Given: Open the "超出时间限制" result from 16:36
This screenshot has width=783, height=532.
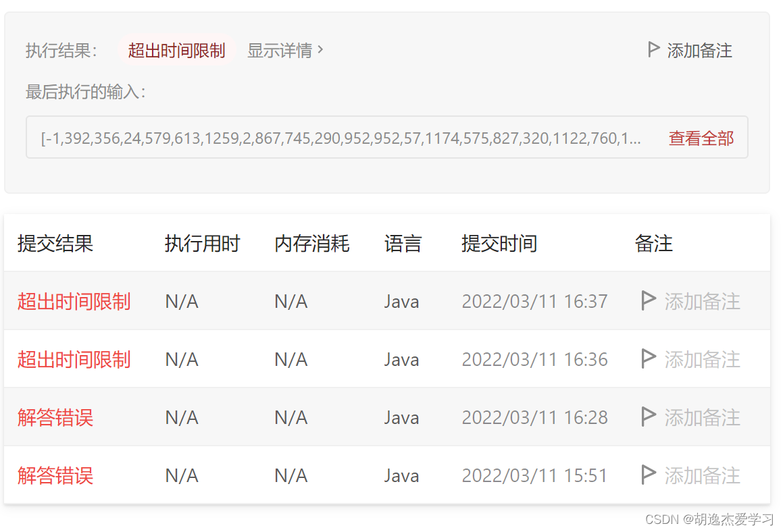Looking at the screenshot, I should point(73,359).
